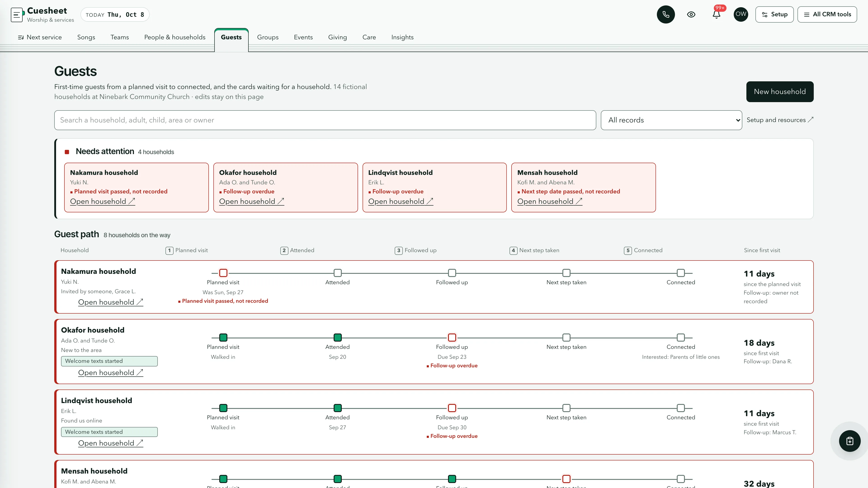Toggle Nakamura Planned visit step marker
The height and width of the screenshot is (488, 868).
pos(223,273)
